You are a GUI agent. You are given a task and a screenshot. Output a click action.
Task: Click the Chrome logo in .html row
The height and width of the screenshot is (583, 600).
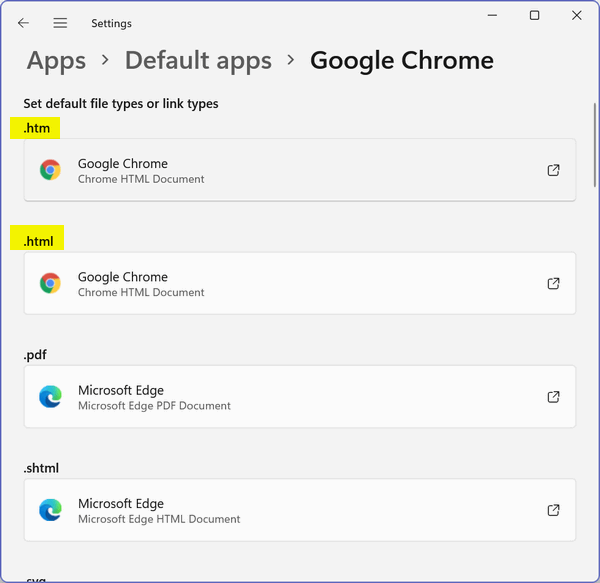(51, 283)
